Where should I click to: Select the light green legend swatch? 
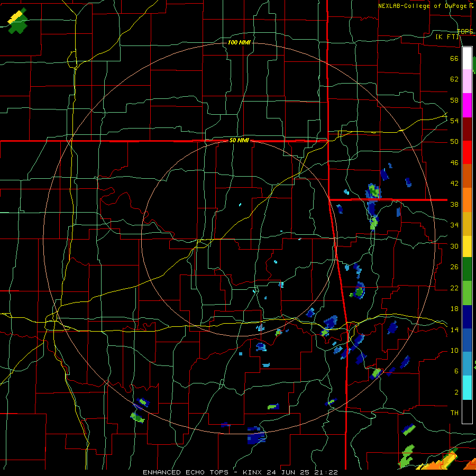pos(467,293)
